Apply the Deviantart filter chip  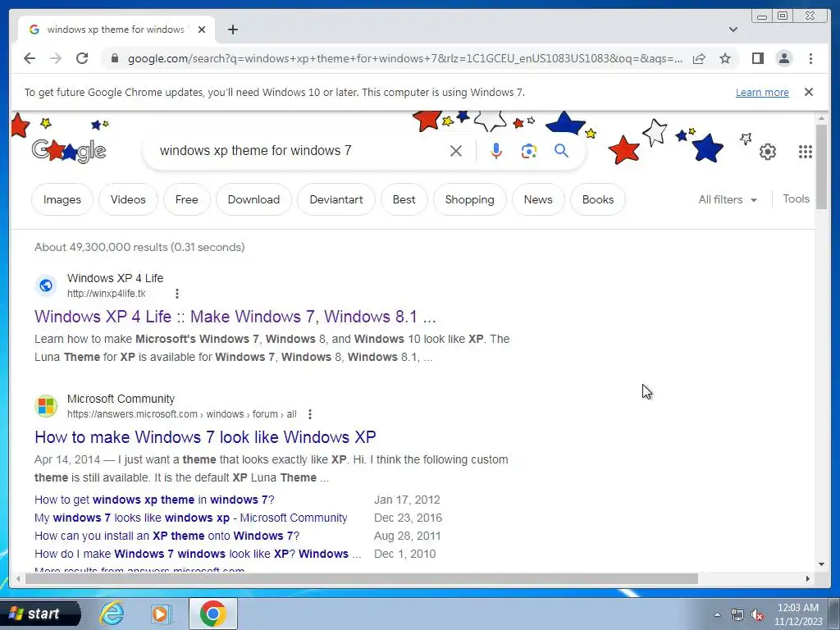pos(336,199)
